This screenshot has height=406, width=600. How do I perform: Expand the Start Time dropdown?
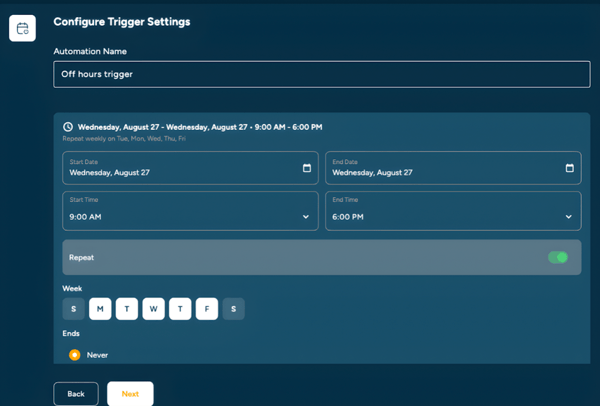point(190,212)
